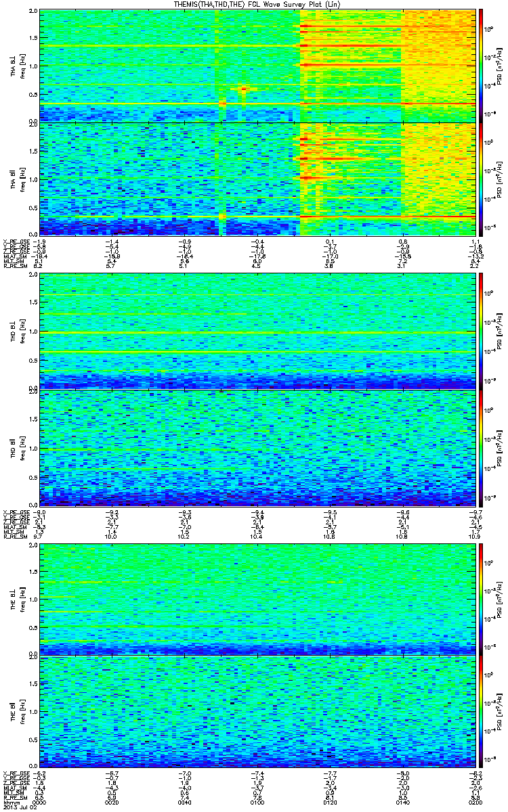Click the color bar beside THA B-perpendicular panel

[482, 66]
